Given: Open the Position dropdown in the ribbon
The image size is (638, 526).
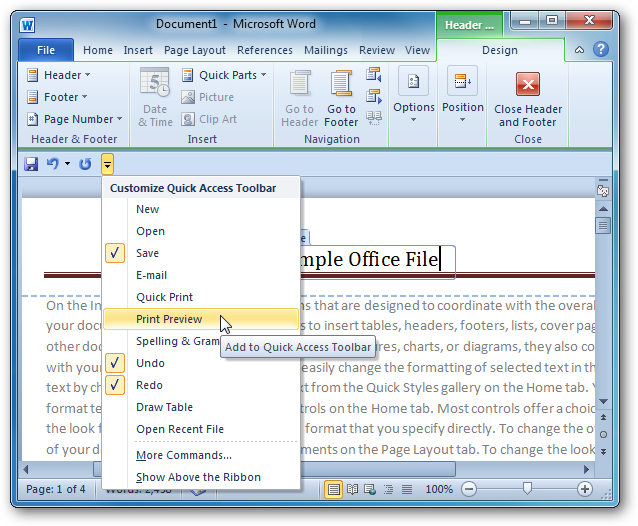Looking at the screenshot, I should click(463, 94).
